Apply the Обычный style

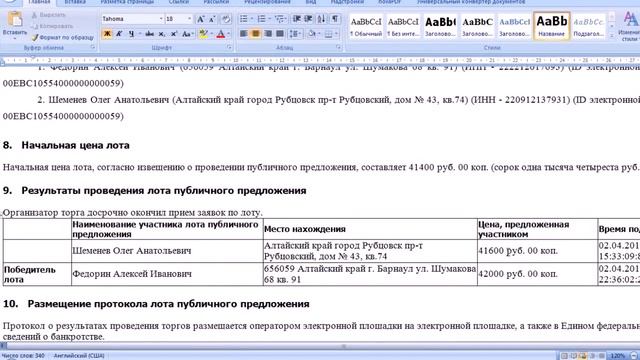[x=366, y=27]
